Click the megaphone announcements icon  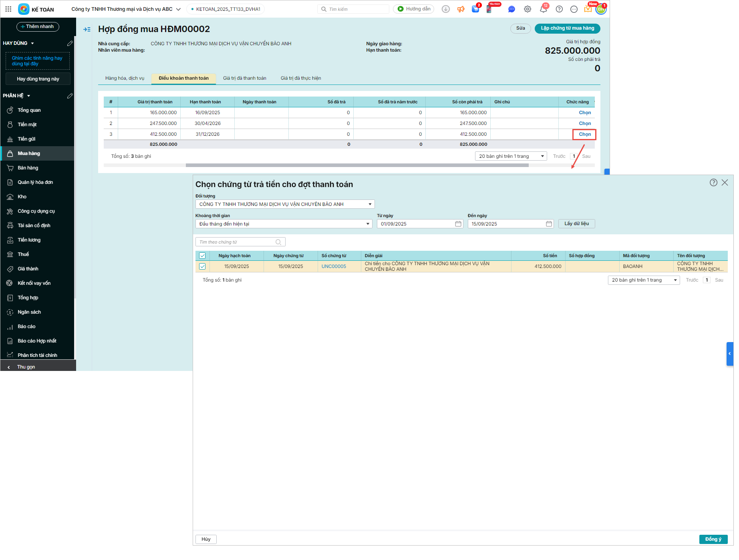461,9
